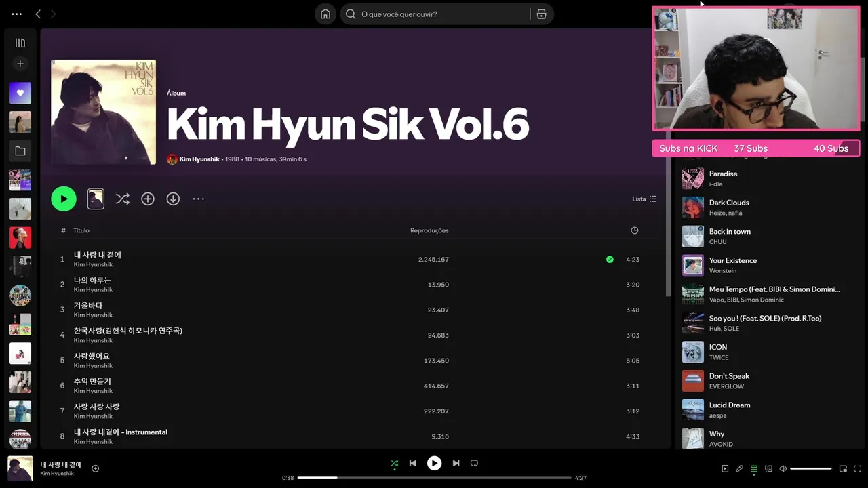Open the three-dots app menu
868x488 pixels.
[17, 14]
